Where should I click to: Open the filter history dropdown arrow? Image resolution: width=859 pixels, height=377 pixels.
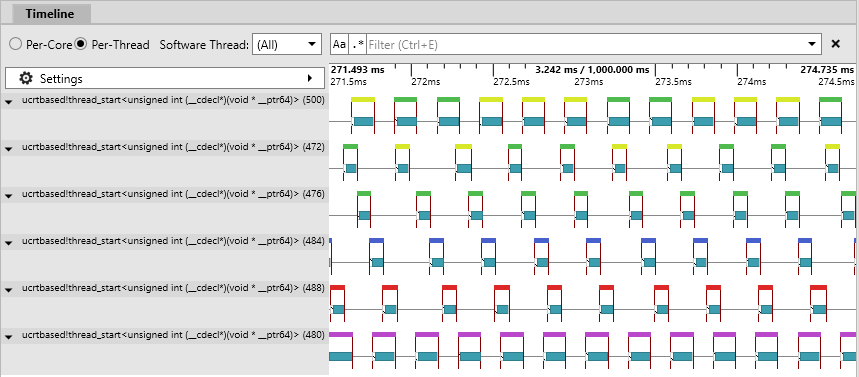click(x=812, y=44)
